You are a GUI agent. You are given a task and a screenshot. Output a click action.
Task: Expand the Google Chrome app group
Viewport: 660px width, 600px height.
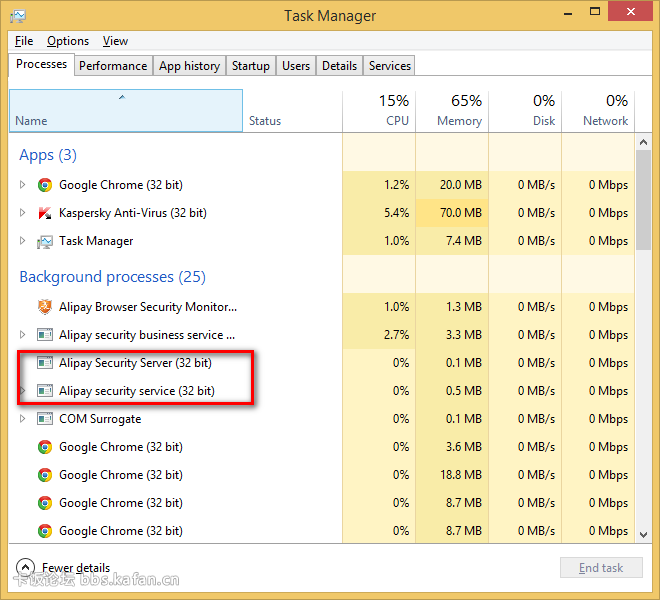click(23, 185)
